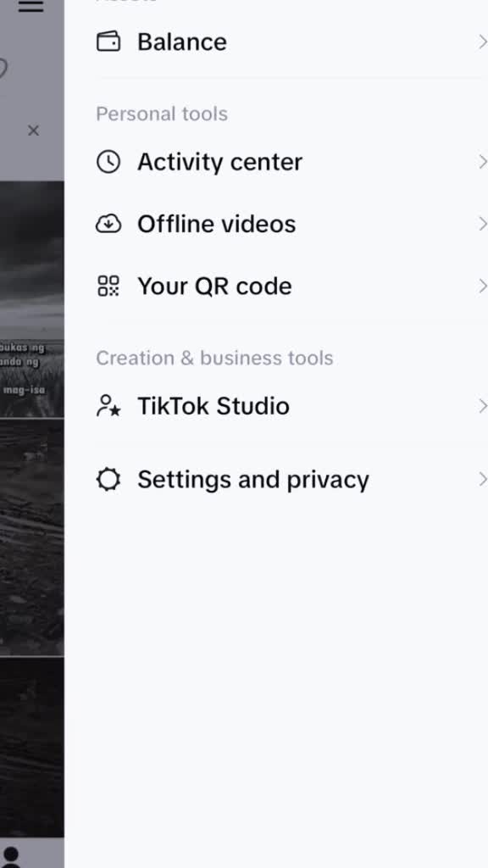Tap the hamburger menu icon at top
The image size is (488, 868).
[x=30, y=6]
